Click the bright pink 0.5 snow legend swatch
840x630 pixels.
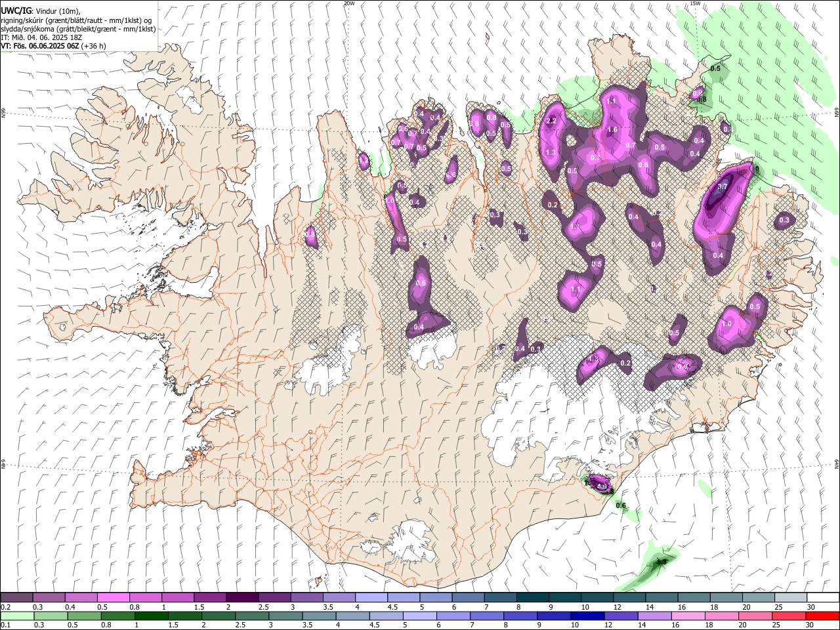[114, 598]
